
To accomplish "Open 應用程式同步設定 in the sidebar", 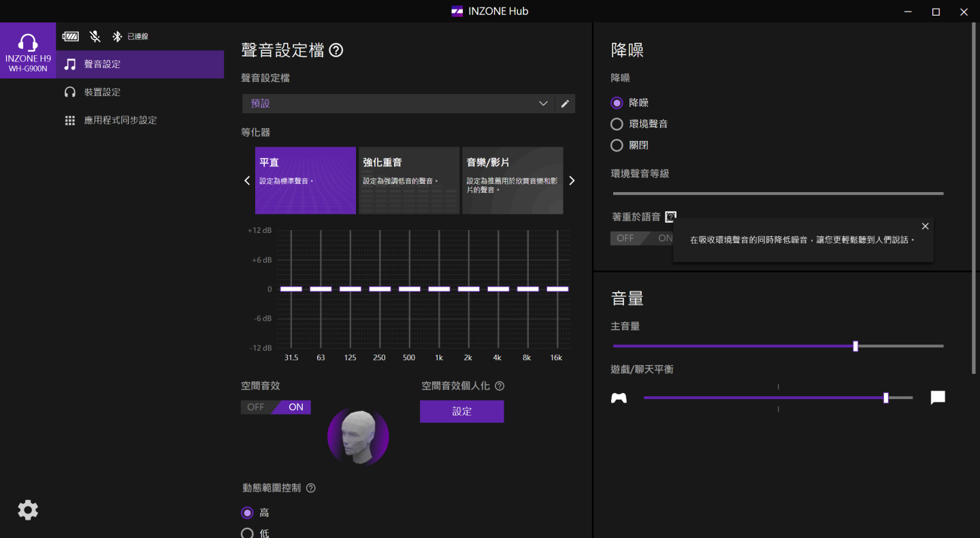I will point(120,120).
